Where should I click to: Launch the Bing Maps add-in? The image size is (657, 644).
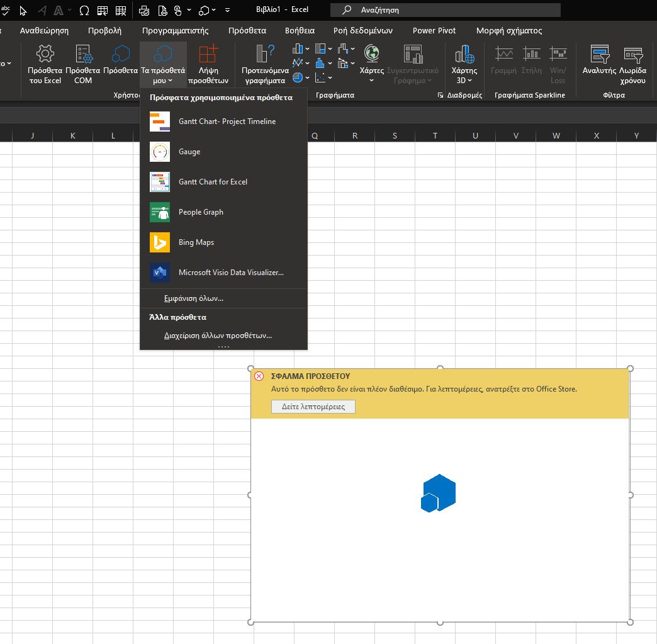click(224, 242)
